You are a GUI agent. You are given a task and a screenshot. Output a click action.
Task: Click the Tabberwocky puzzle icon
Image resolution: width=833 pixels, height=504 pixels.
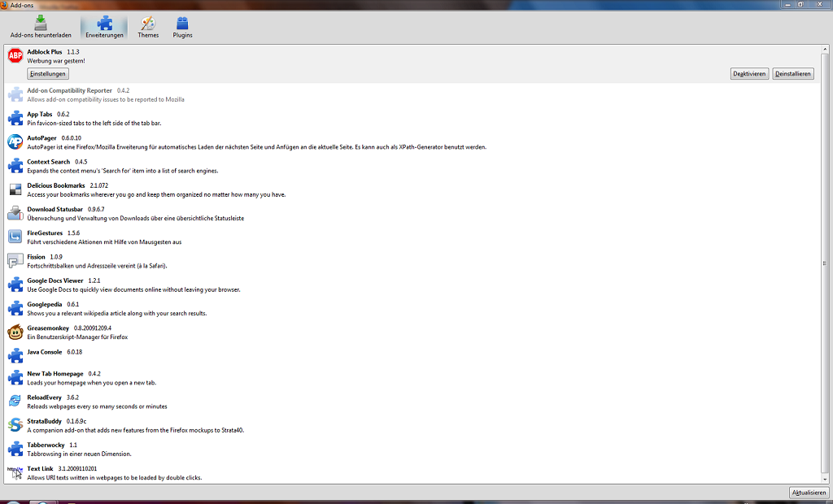15,449
